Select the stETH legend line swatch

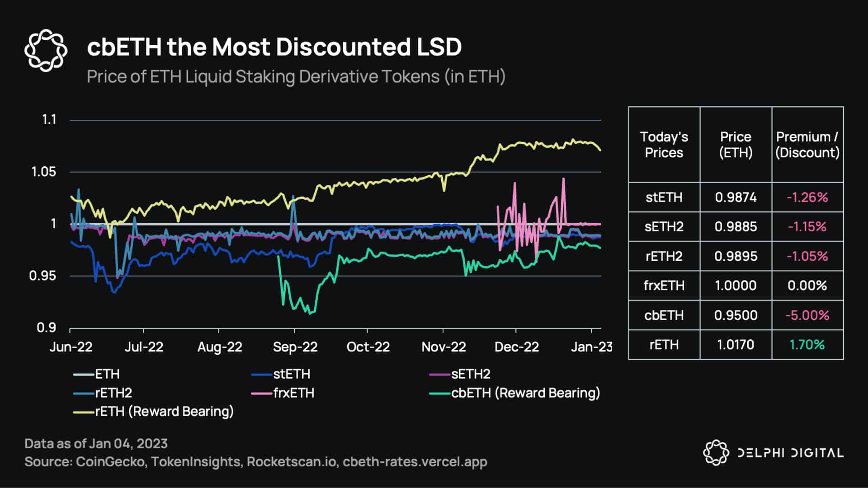262,375
